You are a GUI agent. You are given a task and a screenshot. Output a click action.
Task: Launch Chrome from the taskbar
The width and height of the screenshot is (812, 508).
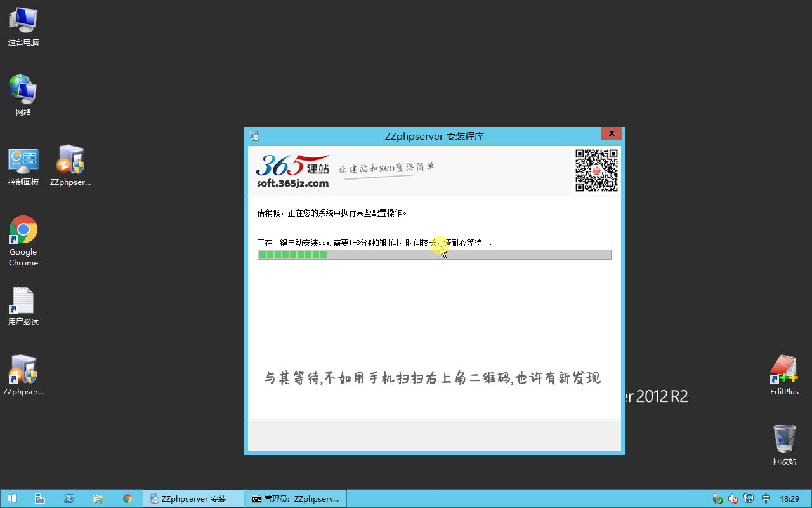tap(128, 498)
